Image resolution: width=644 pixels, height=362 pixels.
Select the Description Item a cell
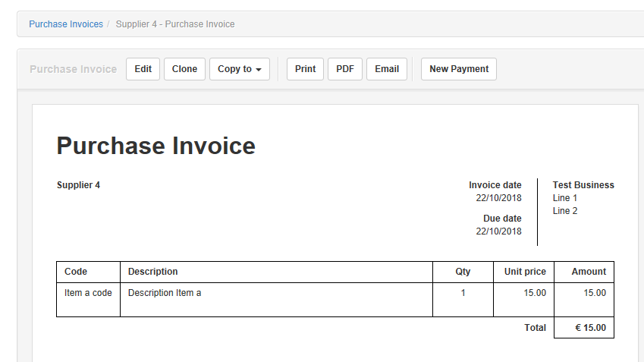[x=276, y=300]
